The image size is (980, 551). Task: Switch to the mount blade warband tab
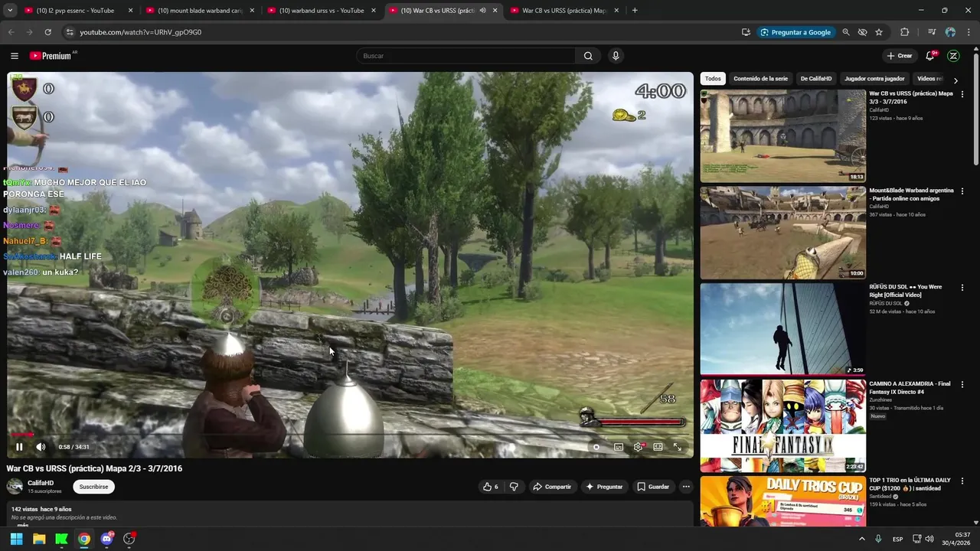tap(200, 11)
